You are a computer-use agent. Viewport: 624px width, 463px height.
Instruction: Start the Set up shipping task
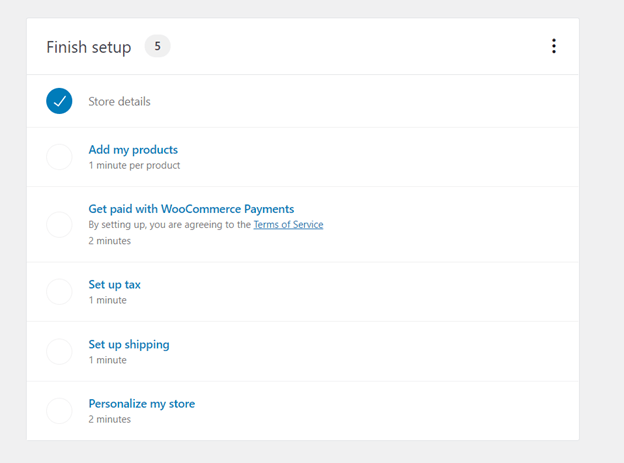tap(129, 344)
